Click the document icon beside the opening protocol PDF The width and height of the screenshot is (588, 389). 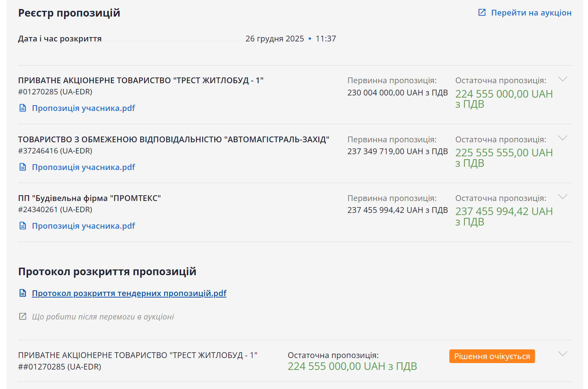point(23,293)
